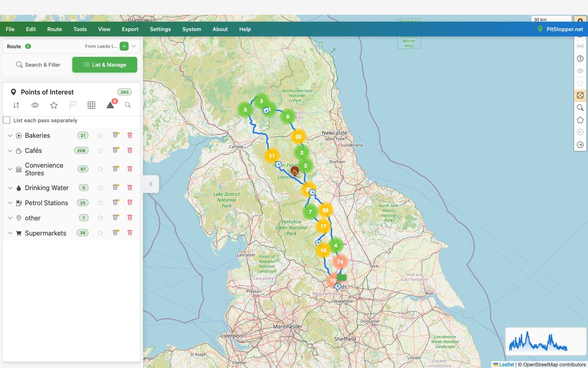Click the back arrow map tool

(x=580, y=132)
